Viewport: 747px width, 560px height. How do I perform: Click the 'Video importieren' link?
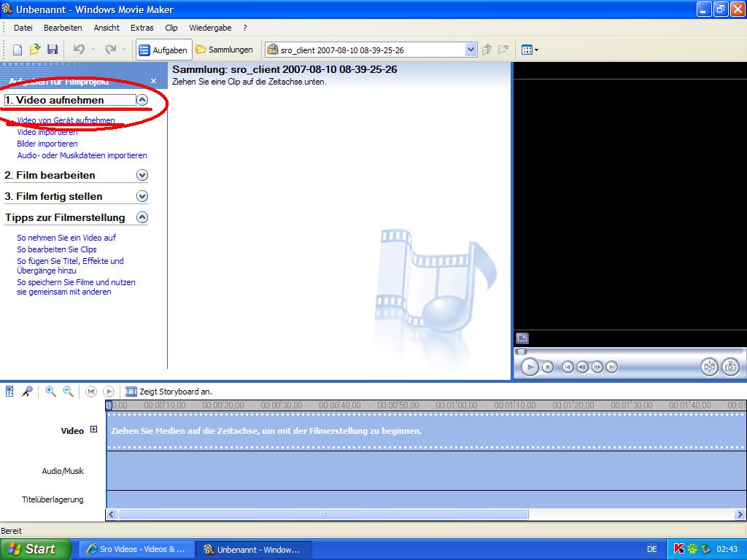47,132
